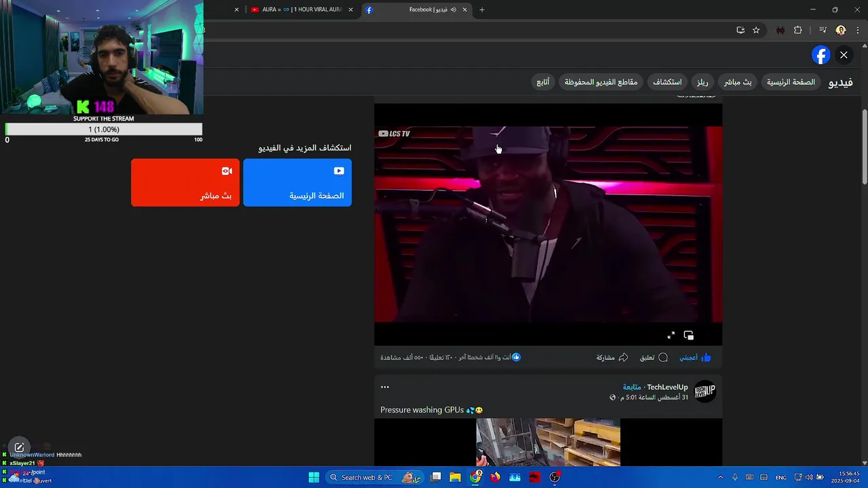Viewport: 868px width, 488px height.
Task: Open the red app icon on taskbar
Action: [535, 477]
